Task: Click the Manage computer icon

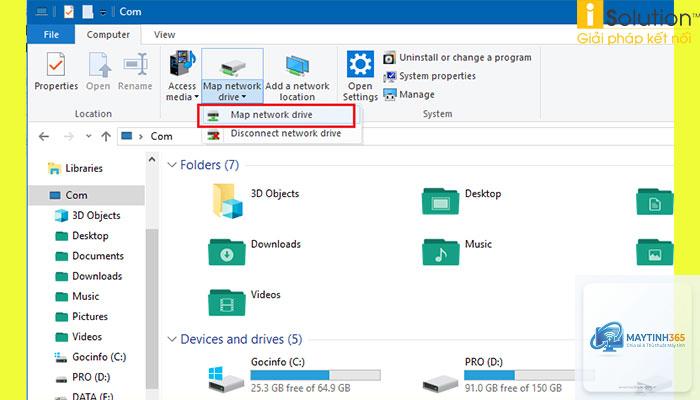Action: [389, 95]
